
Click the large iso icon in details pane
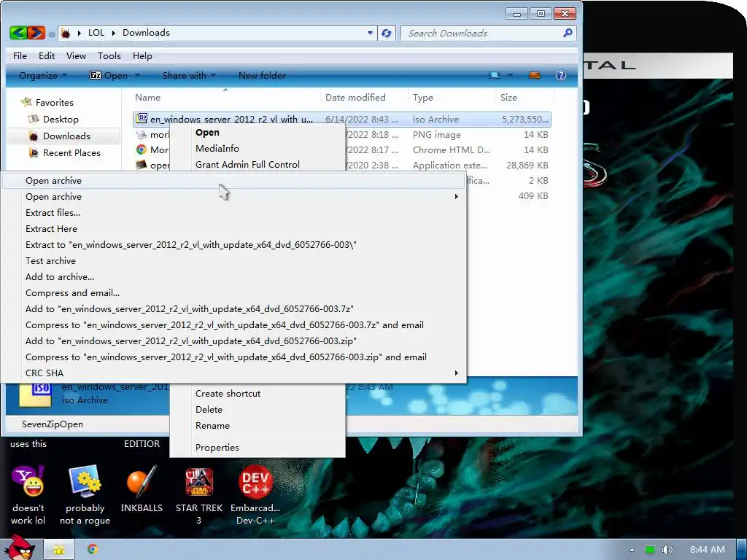click(35, 394)
